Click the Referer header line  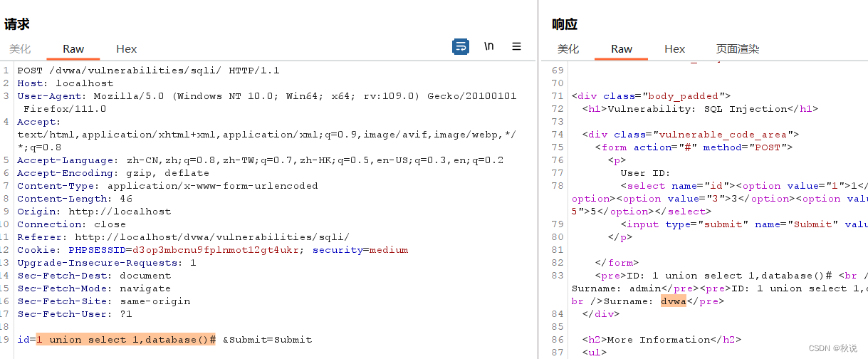pos(183,237)
